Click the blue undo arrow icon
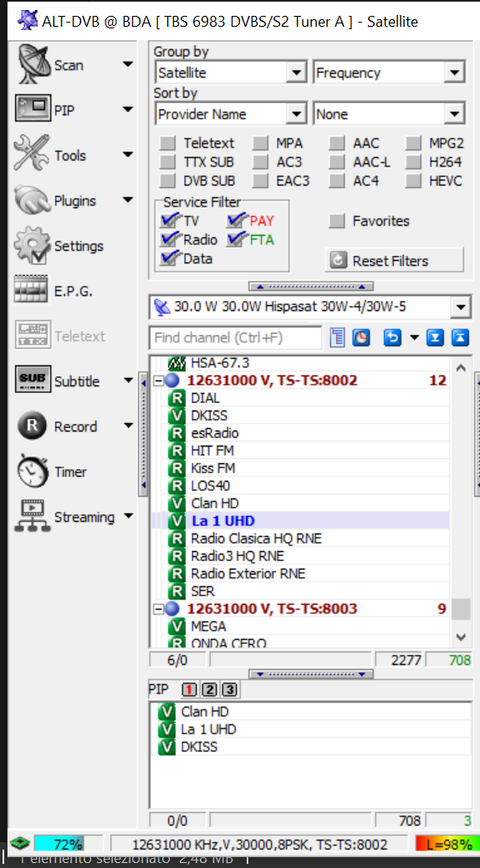The image size is (480, 868). tap(392, 338)
